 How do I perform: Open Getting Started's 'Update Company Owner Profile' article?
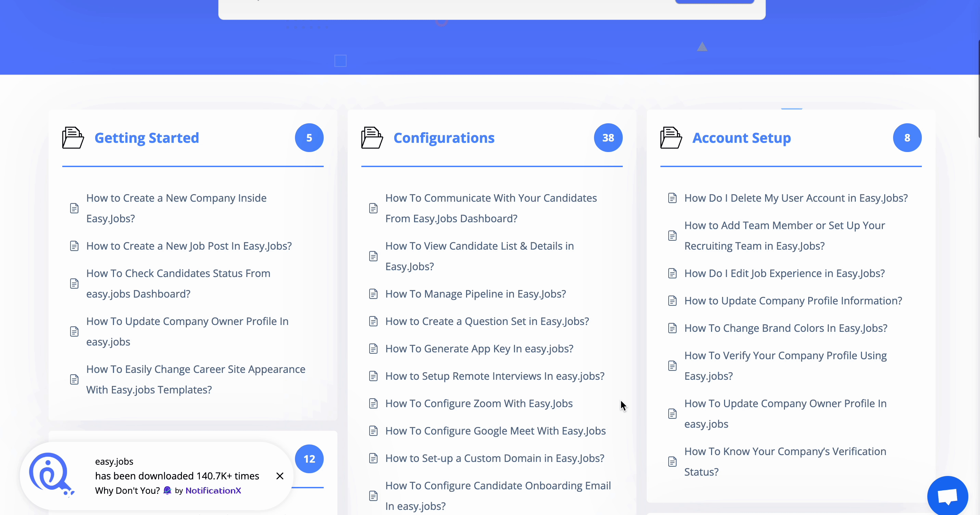pyautogui.click(x=188, y=331)
